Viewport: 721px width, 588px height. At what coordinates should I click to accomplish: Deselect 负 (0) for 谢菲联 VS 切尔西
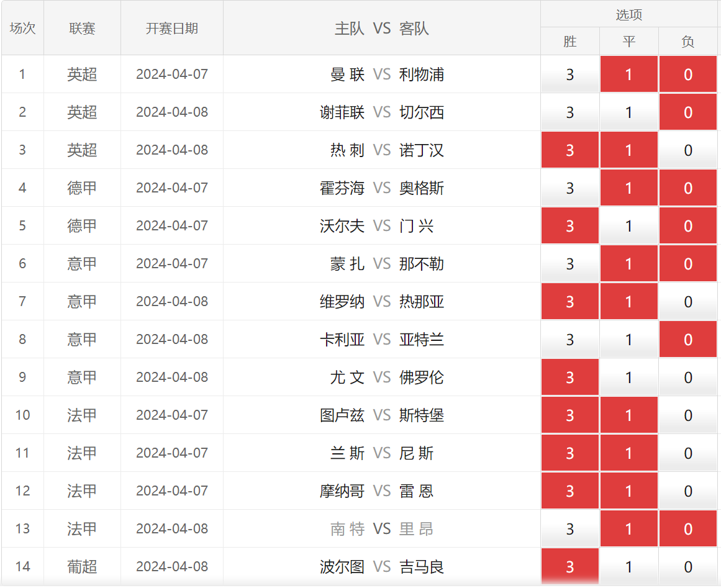click(x=688, y=112)
